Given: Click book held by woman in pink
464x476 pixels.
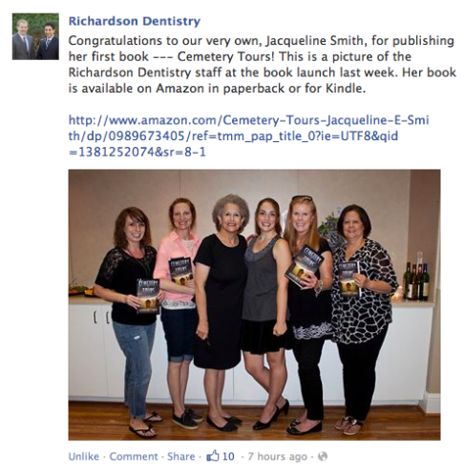Looking at the screenshot, I should 181,272.
